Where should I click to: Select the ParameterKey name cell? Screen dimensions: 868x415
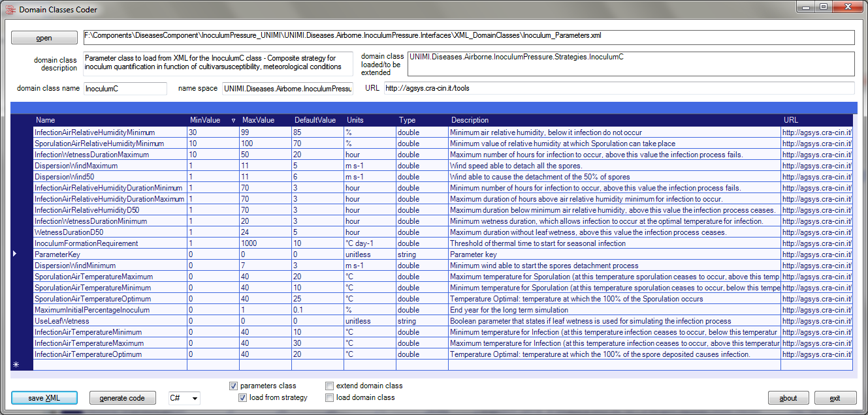pyautogui.click(x=110, y=254)
